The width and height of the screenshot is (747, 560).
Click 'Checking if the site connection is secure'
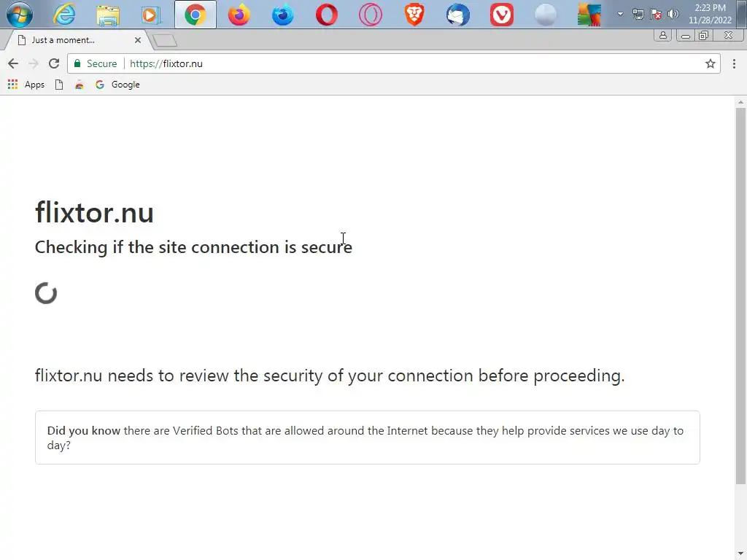(x=193, y=247)
